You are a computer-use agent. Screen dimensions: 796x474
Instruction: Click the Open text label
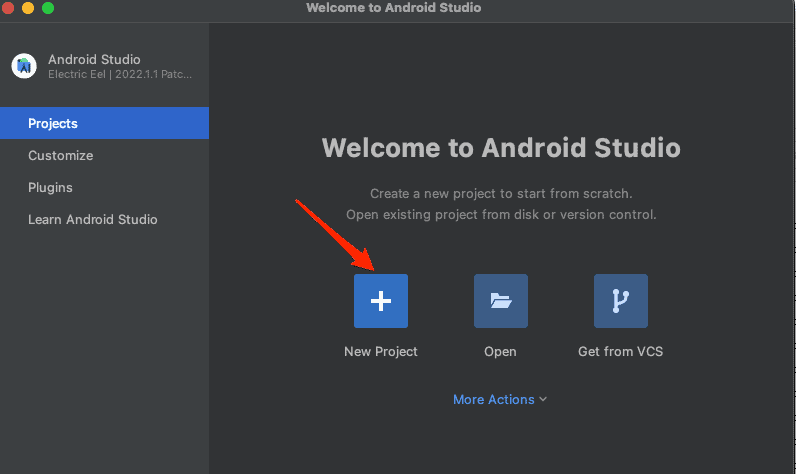click(x=500, y=352)
